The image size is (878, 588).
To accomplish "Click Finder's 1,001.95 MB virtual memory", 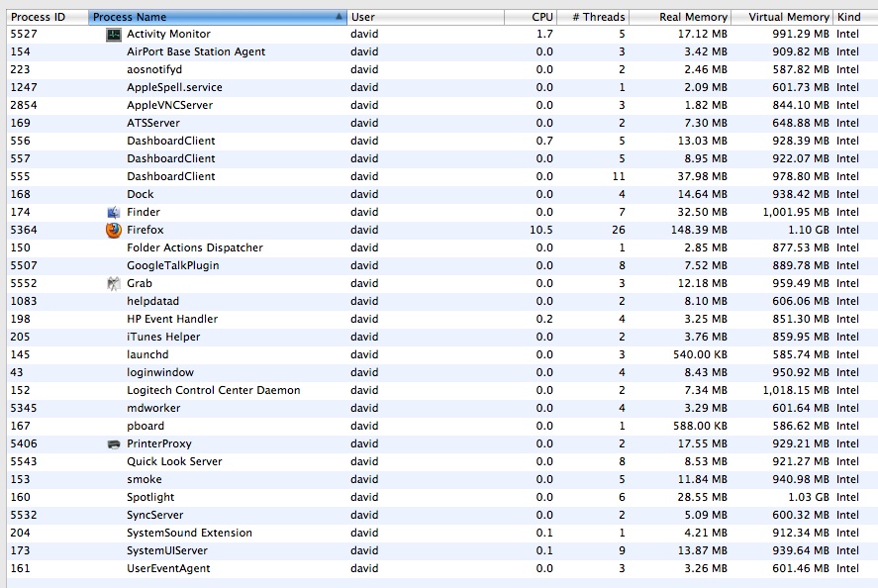I will click(x=796, y=212).
